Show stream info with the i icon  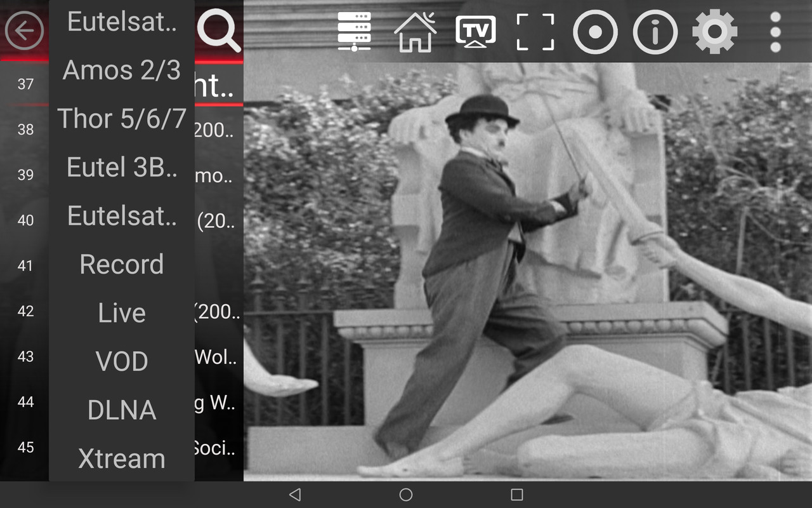click(655, 31)
